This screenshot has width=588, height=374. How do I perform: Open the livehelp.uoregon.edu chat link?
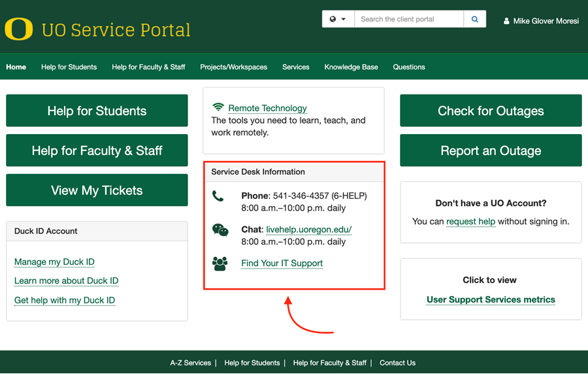[x=308, y=229]
